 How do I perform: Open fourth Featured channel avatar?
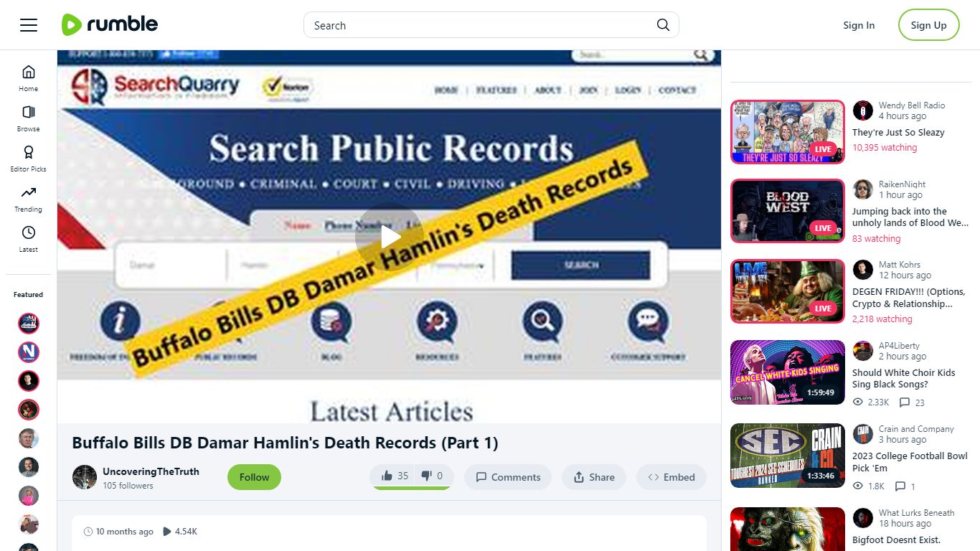click(29, 410)
